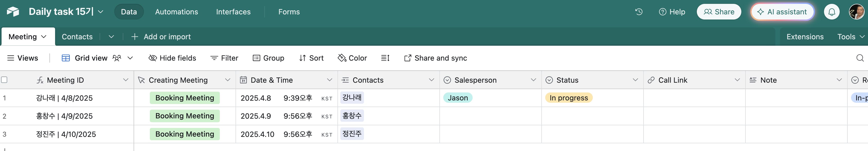Open the Group records tool
Viewport: 868px width, 151px height.
(268, 58)
